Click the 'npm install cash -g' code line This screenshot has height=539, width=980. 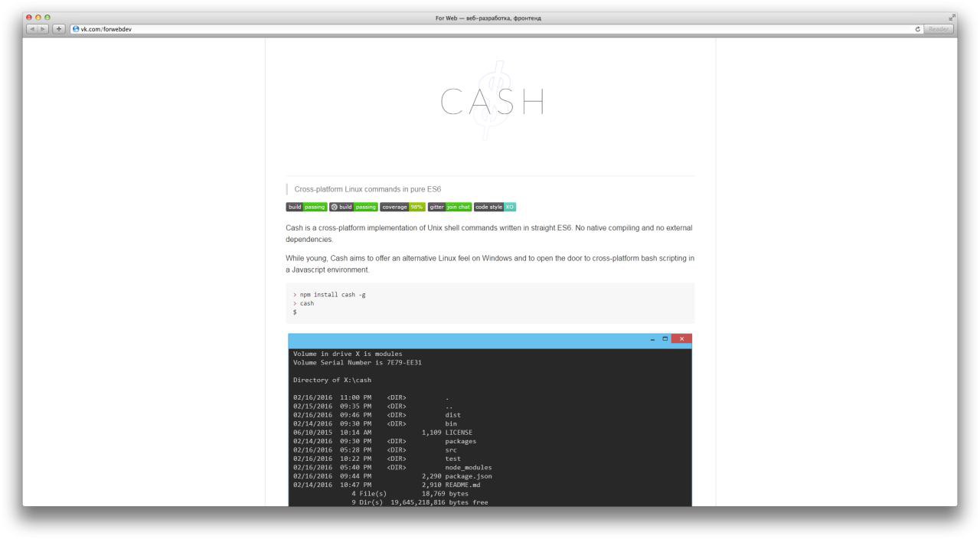[x=329, y=294]
